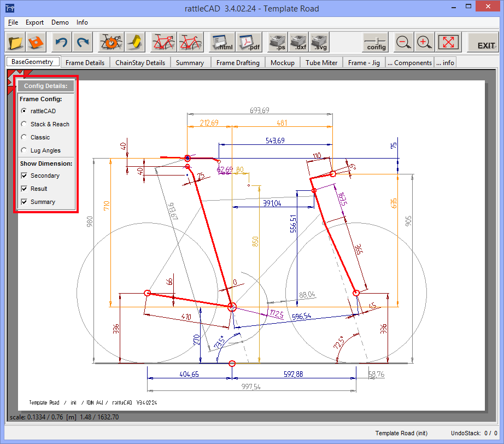This screenshot has width=504, height=444.
Task: Click the blue 543,69 dimension
Action: pyautogui.click(x=275, y=141)
